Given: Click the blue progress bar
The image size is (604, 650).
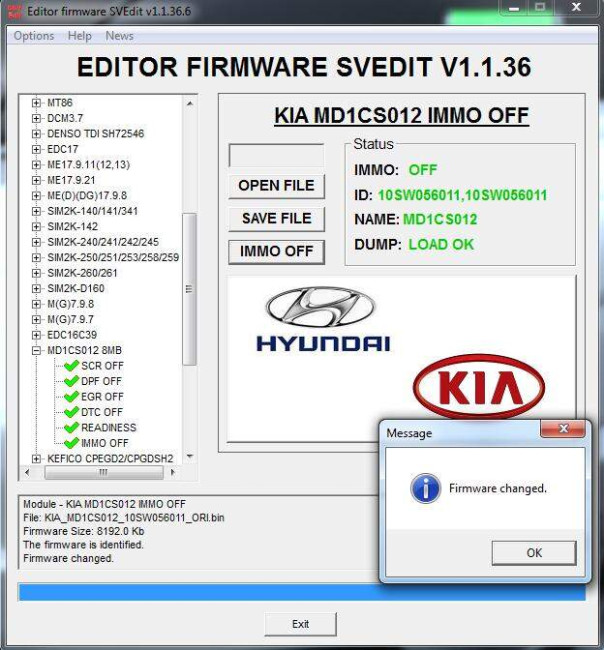Looking at the screenshot, I should click(x=302, y=592).
